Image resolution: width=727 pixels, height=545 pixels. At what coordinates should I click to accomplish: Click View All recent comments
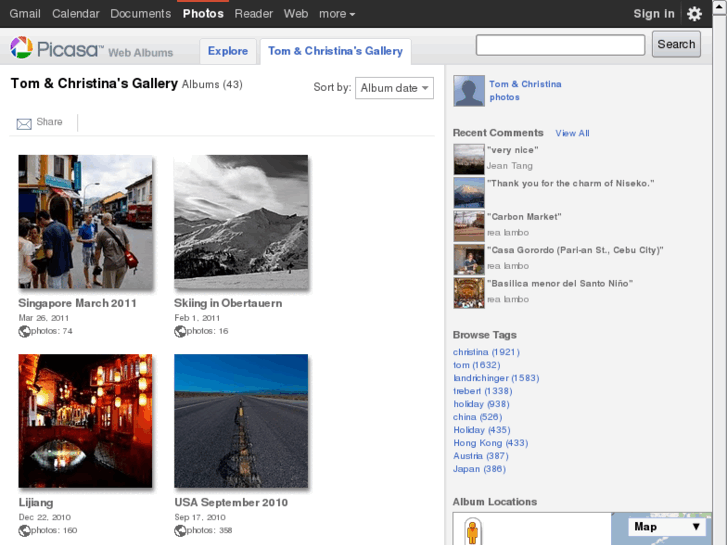(x=572, y=133)
